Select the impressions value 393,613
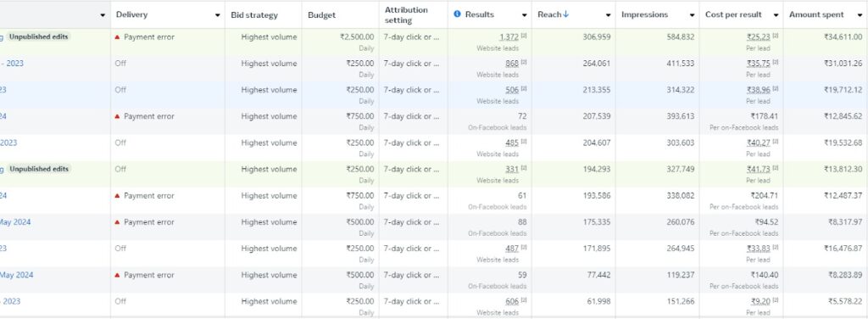Viewport: 868px width, 319px height. pos(681,116)
